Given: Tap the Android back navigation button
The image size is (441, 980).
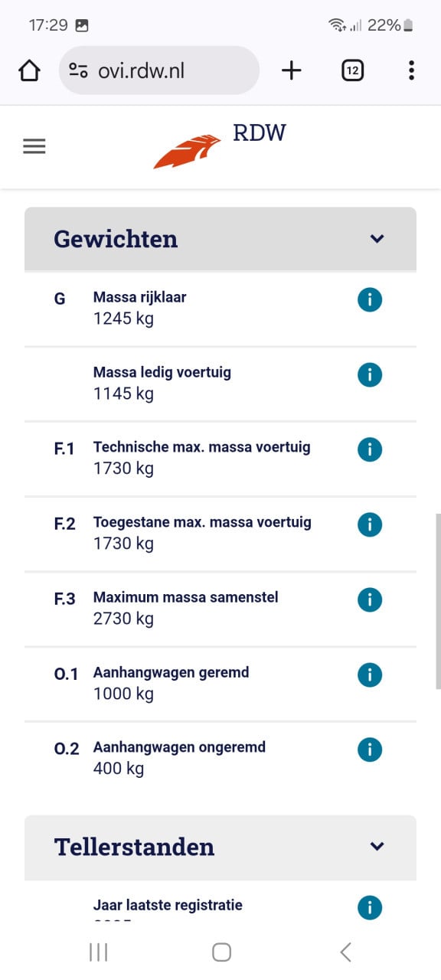Looking at the screenshot, I should tap(345, 952).
